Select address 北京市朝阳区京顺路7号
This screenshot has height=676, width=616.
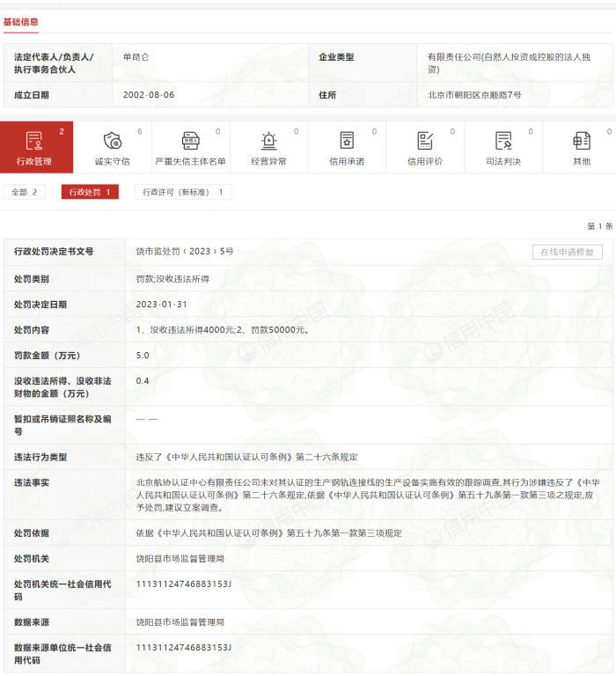(x=474, y=95)
